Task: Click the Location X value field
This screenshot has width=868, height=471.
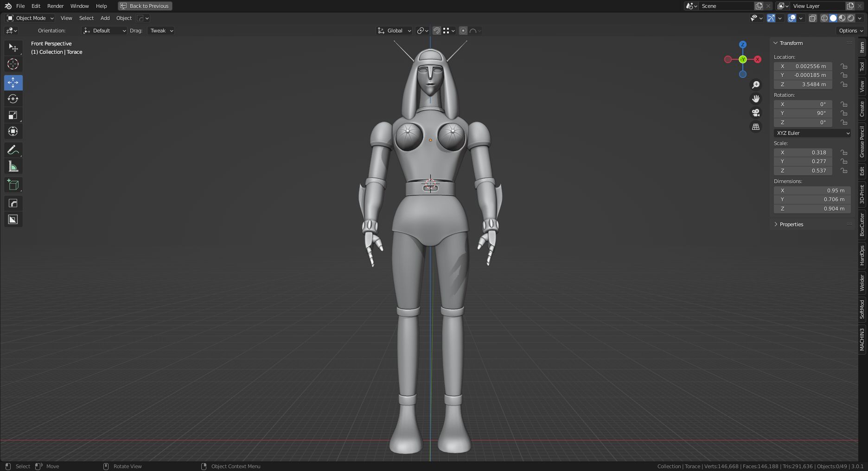Action: coord(803,66)
